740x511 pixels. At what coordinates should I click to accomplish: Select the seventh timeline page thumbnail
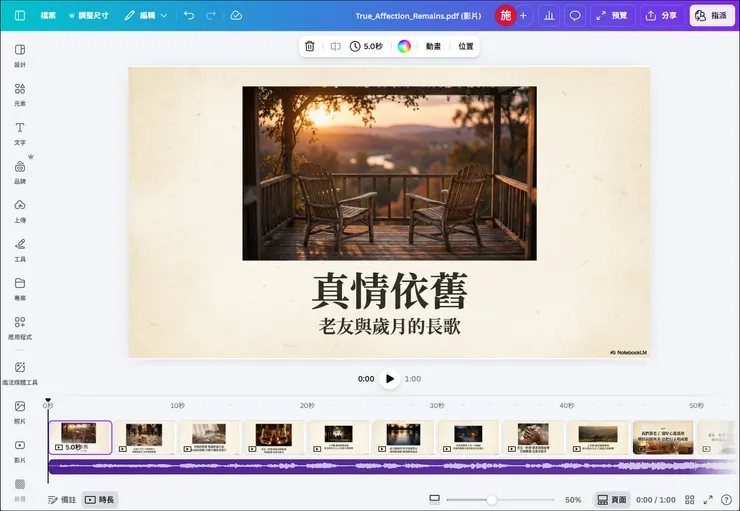click(x=469, y=437)
